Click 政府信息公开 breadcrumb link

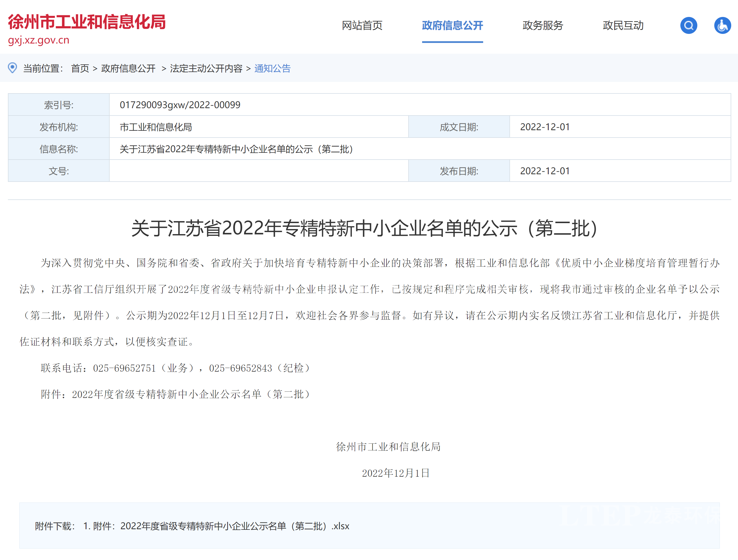tap(128, 68)
